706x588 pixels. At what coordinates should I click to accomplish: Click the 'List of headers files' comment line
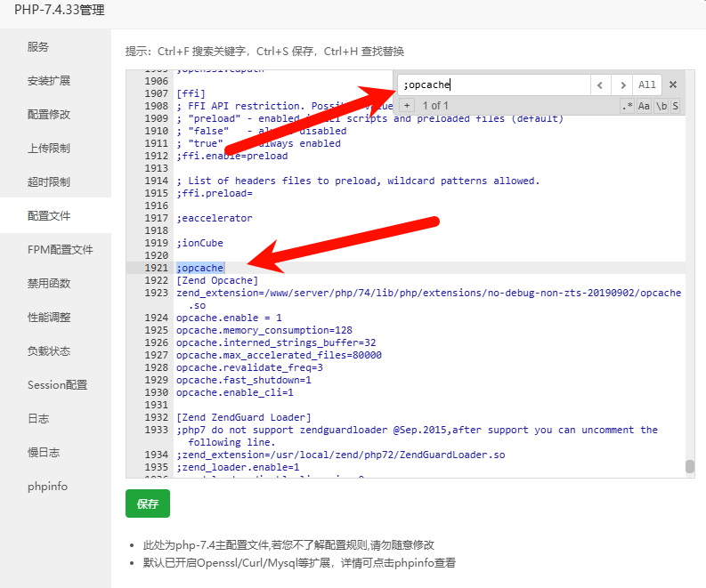click(x=358, y=181)
